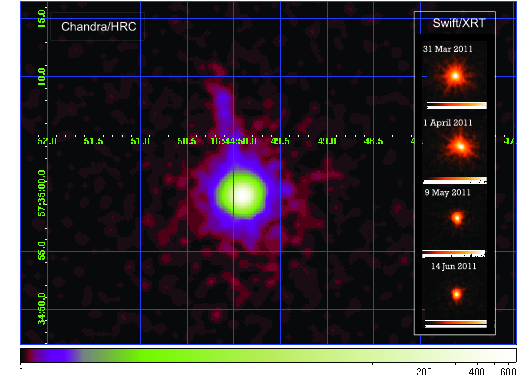Click the 600 colorbar tick label
The width and height of the screenshot is (531, 379).
point(508,372)
